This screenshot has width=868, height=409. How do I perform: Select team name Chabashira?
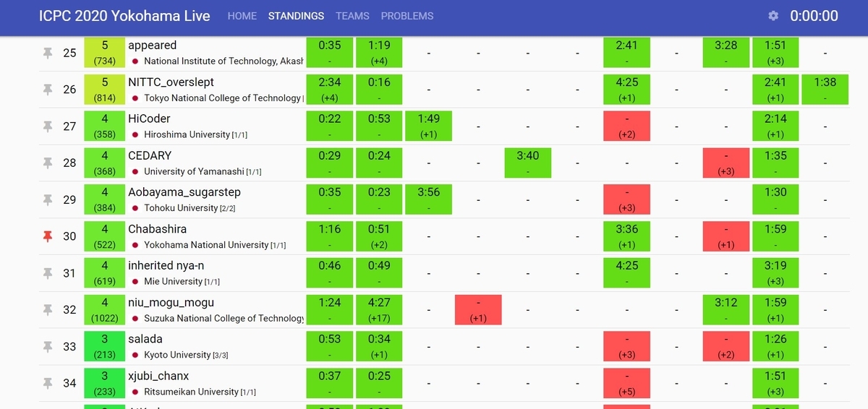click(157, 229)
